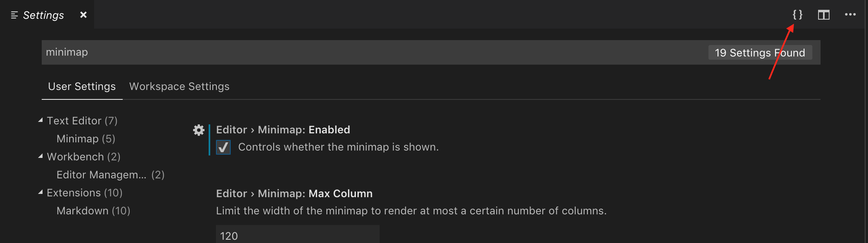Collapse the Extensions section
The image size is (868, 243).
pos(40,191)
